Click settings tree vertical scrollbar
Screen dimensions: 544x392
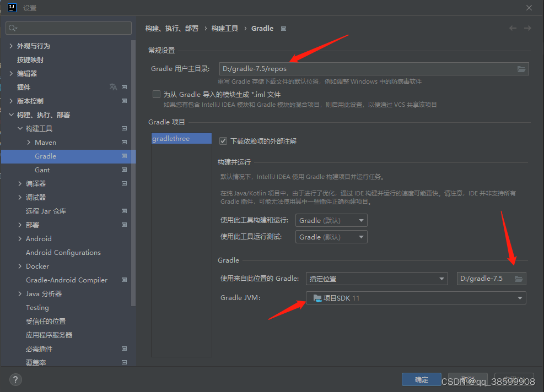[x=133, y=173]
